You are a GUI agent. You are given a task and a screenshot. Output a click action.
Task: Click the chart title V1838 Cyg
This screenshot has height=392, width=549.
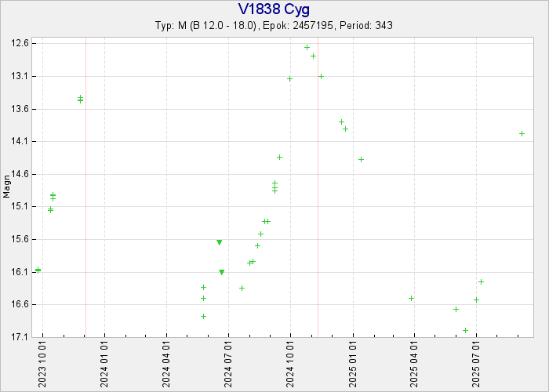click(274, 9)
